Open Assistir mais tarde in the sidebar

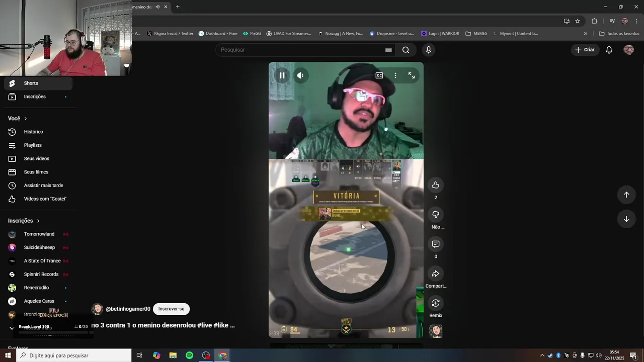(39, 186)
